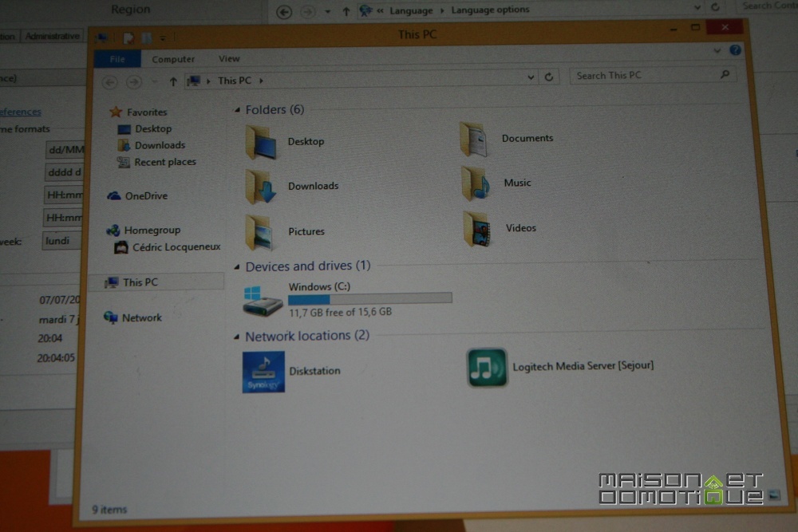Select Favorites in the navigation pane
Viewport: 798px width, 532px height.
coord(138,112)
